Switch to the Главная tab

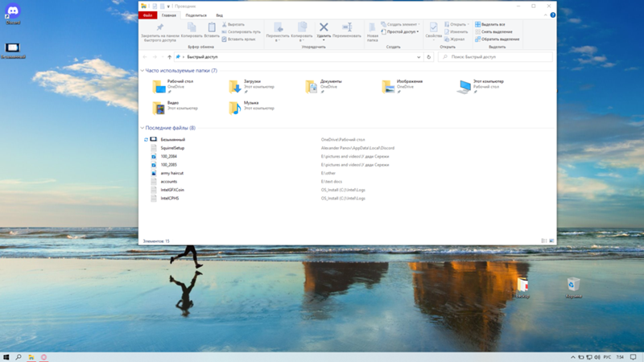(x=169, y=15)
